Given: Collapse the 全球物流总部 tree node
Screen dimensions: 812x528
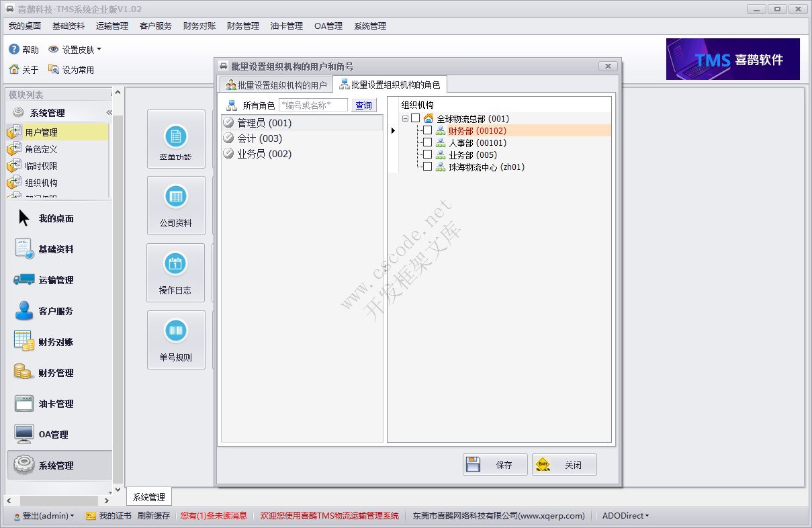Looking at the screenshot, I should tap(405, 118).
